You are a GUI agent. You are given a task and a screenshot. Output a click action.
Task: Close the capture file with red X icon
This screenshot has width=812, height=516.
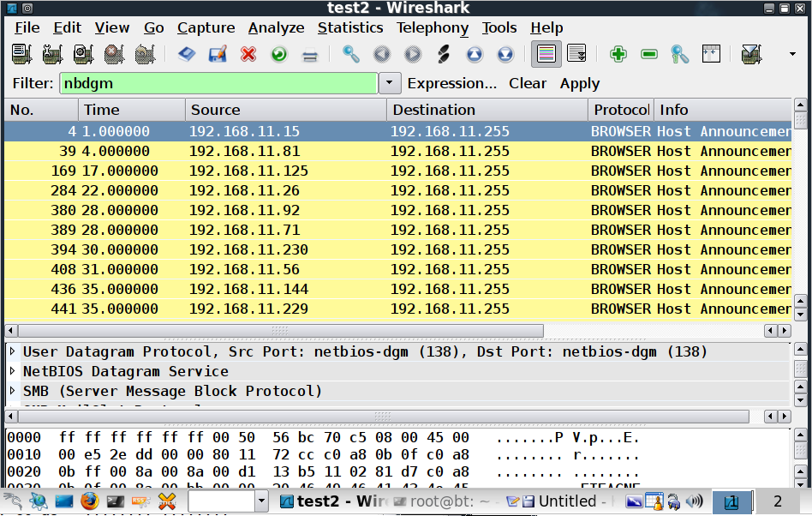coord(248,54)
